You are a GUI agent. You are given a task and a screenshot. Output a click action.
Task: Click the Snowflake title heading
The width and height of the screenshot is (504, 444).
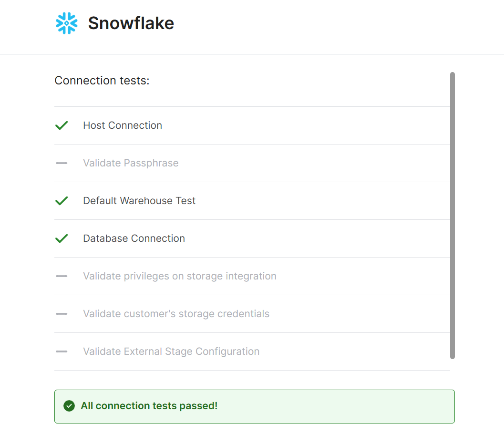coord(131,23)
